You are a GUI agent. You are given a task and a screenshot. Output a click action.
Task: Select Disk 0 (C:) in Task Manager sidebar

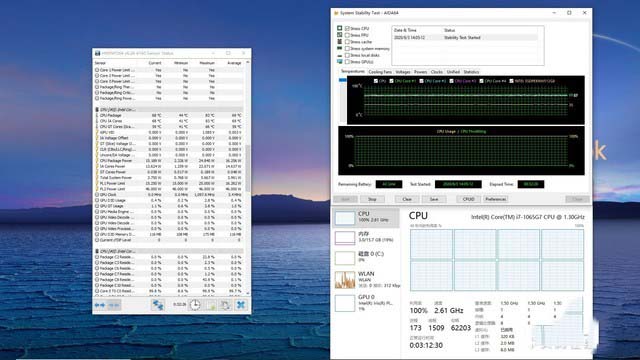click(366, 257)
